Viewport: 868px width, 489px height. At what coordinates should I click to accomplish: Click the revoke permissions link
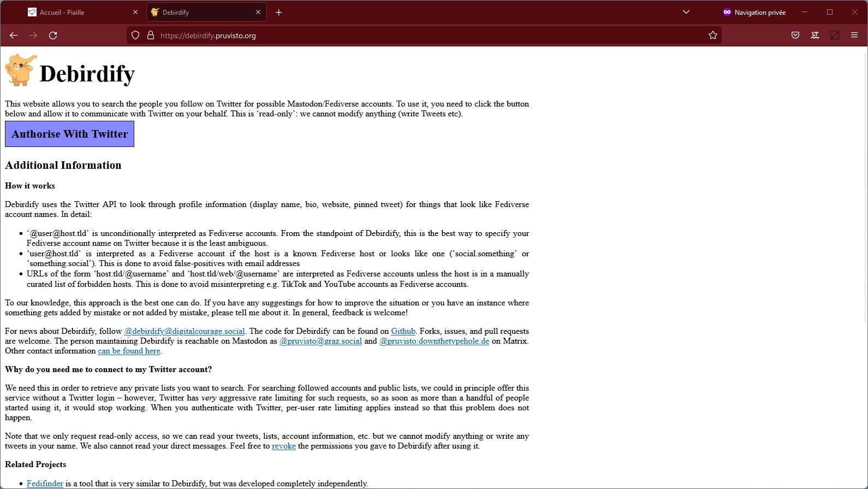coord(283,446)
